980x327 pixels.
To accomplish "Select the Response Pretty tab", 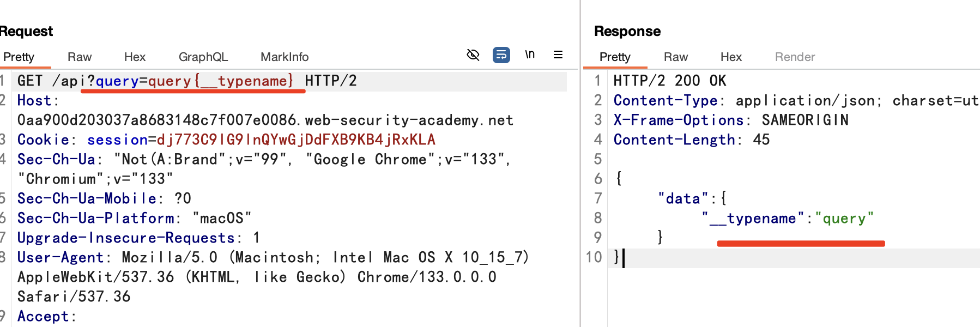I will tap(614, 57).
